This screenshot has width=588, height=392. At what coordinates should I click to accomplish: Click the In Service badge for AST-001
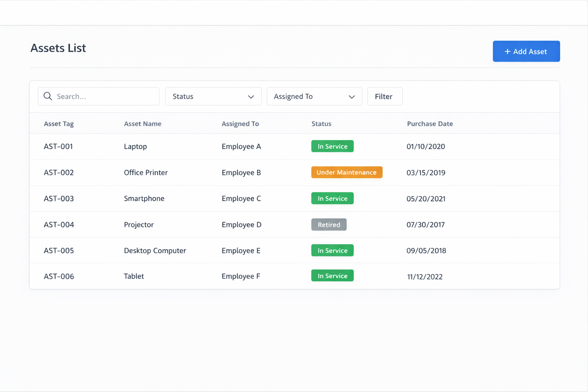(332, 146)
